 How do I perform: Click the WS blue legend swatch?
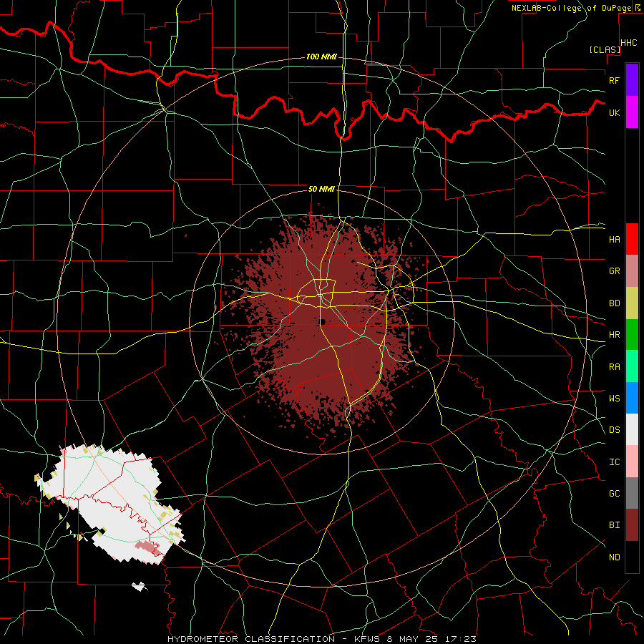[632, 398]
